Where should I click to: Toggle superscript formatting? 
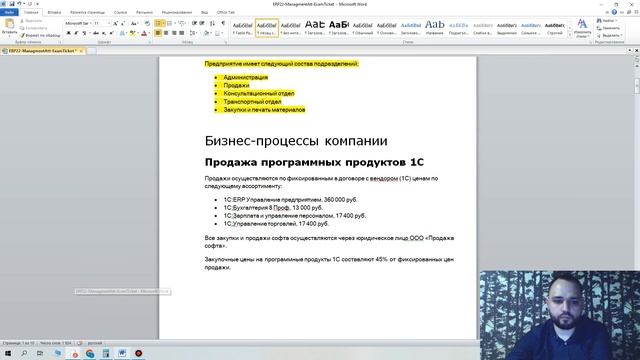tap(111, 33)
